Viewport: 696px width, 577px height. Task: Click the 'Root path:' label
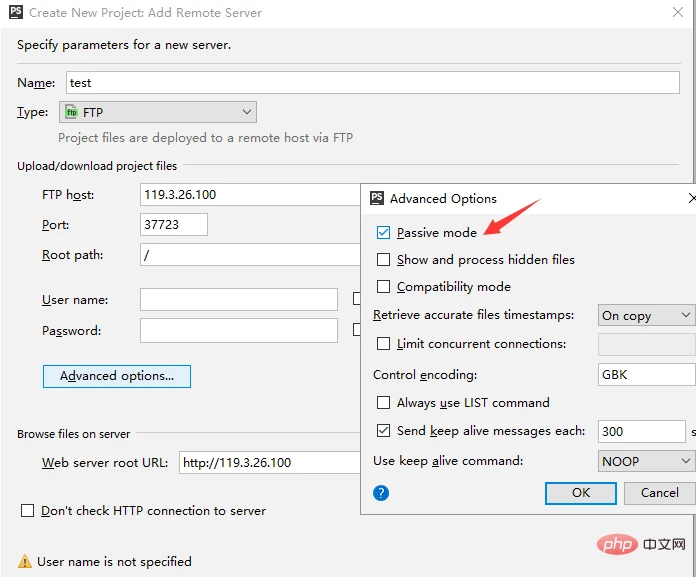pyautogui.click(x=72, y=255)
